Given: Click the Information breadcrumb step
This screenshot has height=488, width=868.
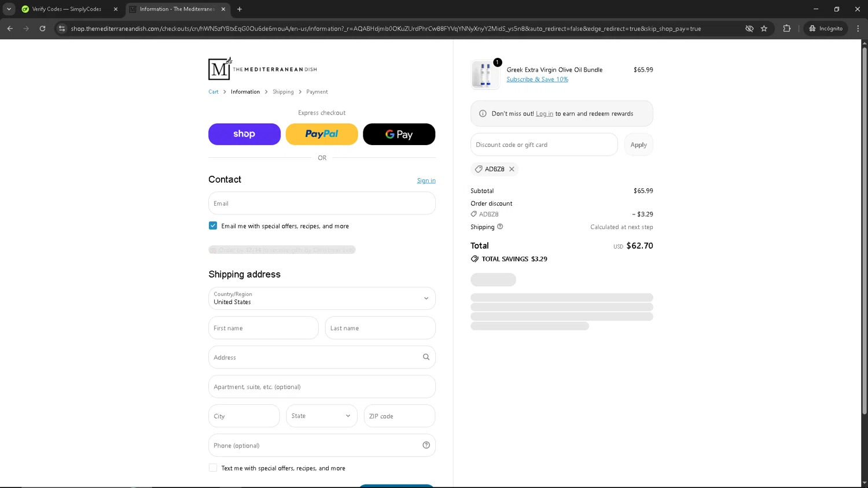Looking at the screenshot, I should pyautogui.click(x=245, y=92).
